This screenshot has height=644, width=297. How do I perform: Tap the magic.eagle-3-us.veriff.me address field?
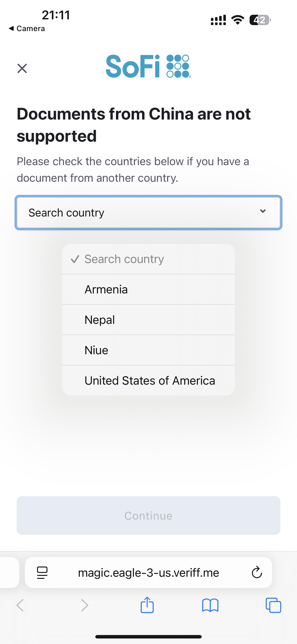tap(148, 573)
